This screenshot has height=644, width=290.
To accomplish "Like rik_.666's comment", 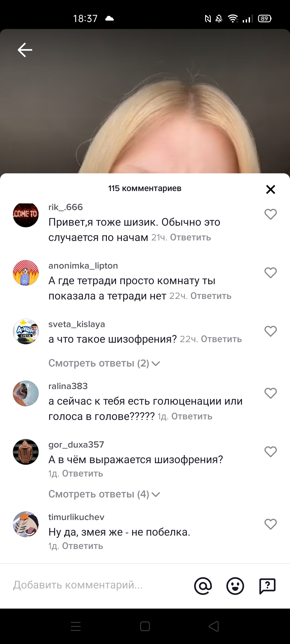I will (x=270, y=214).
